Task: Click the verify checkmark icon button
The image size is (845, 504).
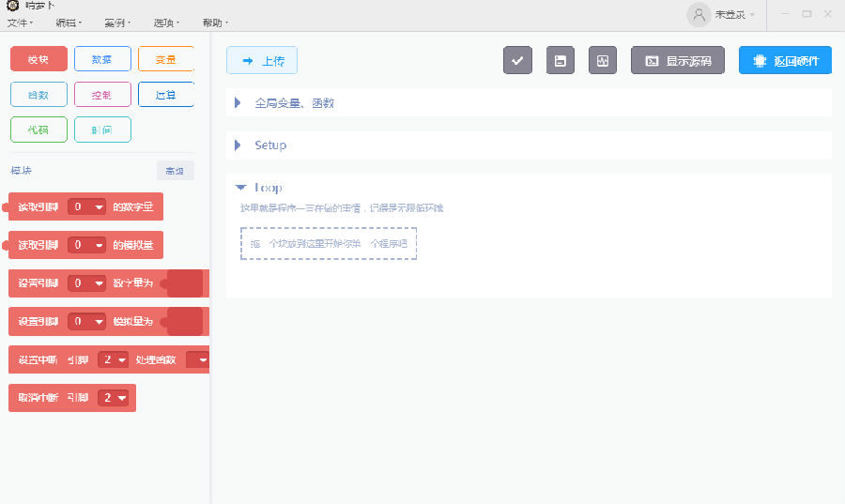Action: (517, 60)
